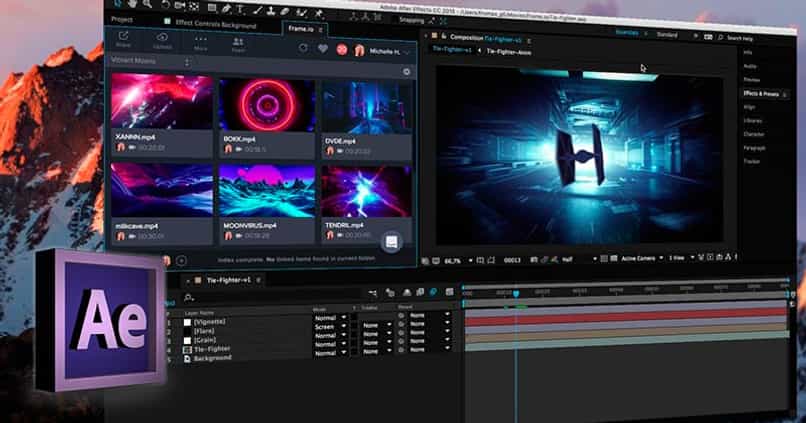Click the Share icon in Frame.io panel
Viewport: 806px width, 423px height.
click(x=123, y=39)
